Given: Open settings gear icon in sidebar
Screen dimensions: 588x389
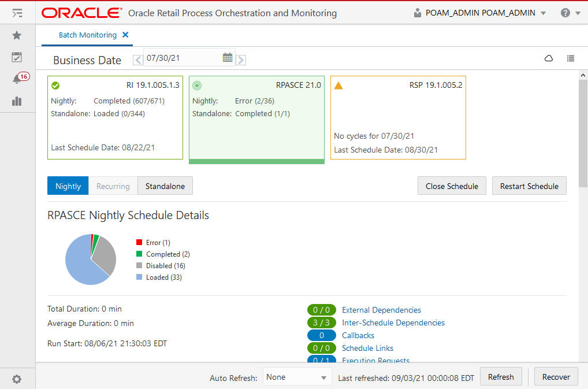Looking at the screenshot, I should pyautogui.click(x=17, y=379).
